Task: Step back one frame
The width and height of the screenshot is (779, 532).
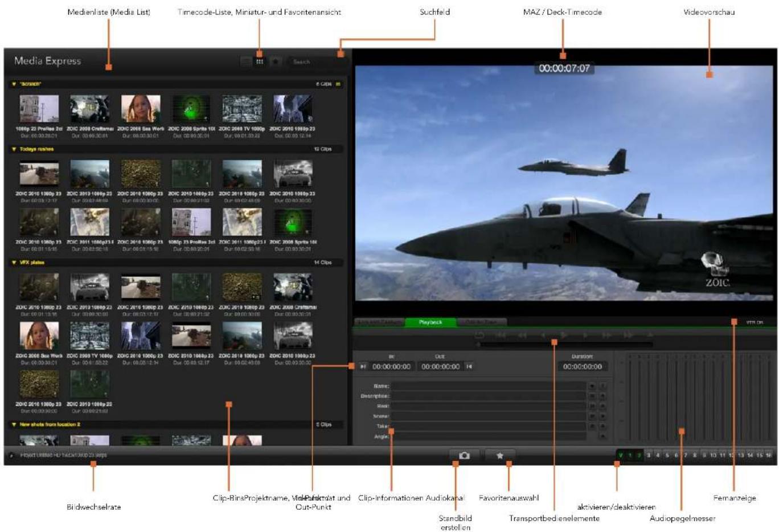Action: (543, 335)
